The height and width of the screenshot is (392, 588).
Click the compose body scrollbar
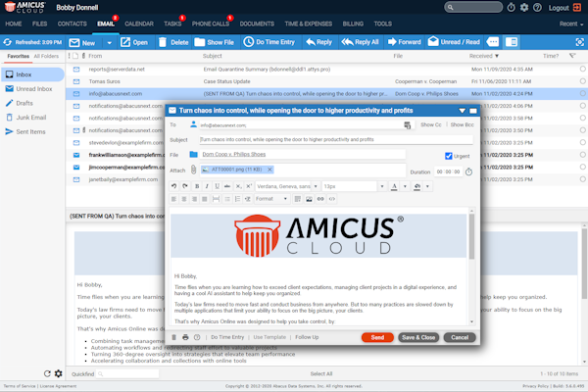click(471, 236)
